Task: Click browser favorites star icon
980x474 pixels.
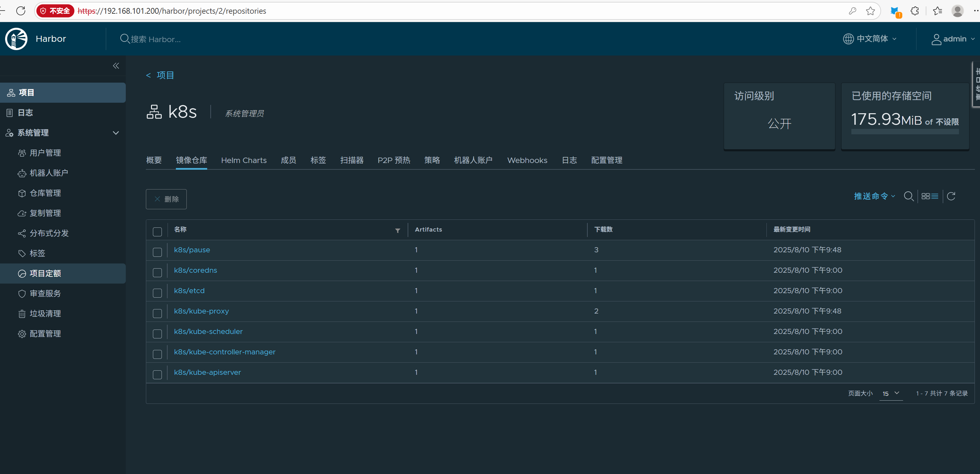Action: [x=870, y=11]
